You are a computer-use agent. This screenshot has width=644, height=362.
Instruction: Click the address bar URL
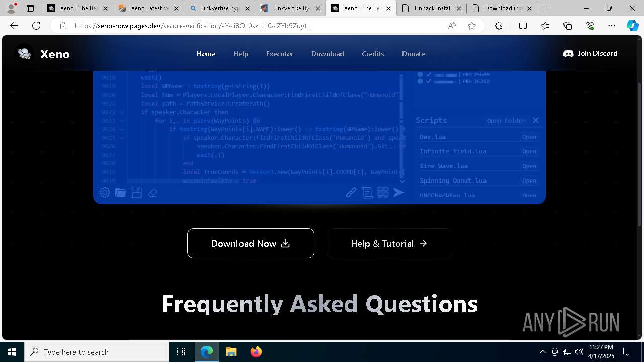point(194,26)
